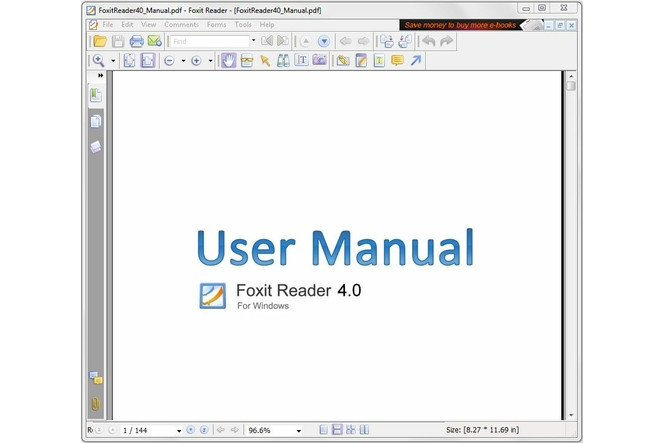Open the Tools menu
This screenshot has height=443, width=664.
[x=243, y=25]
